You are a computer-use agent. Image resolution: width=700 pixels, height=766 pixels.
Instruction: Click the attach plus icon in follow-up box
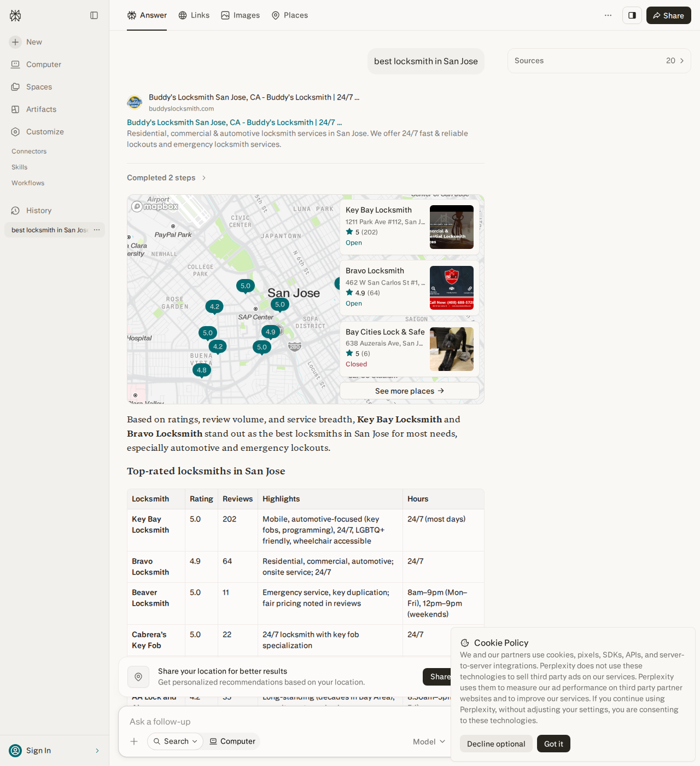[134, 741]
